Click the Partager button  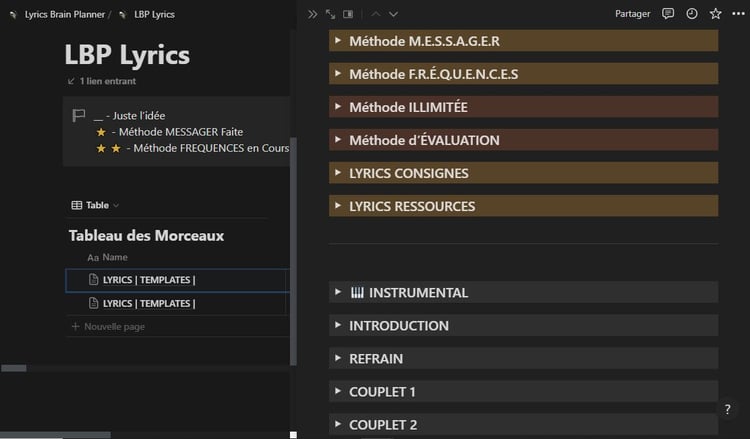pyautogui.click(x=632, y=14)
